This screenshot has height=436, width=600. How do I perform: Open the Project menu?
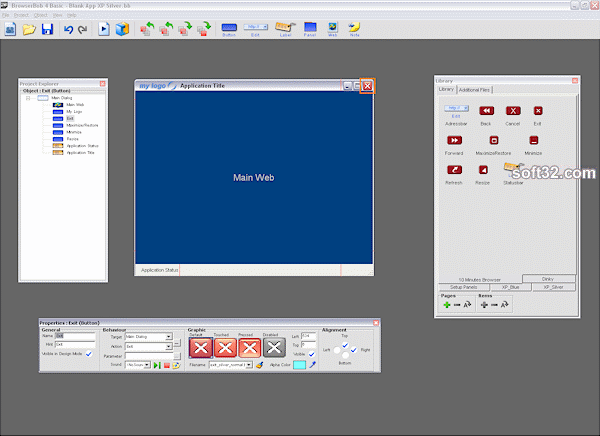23,16
